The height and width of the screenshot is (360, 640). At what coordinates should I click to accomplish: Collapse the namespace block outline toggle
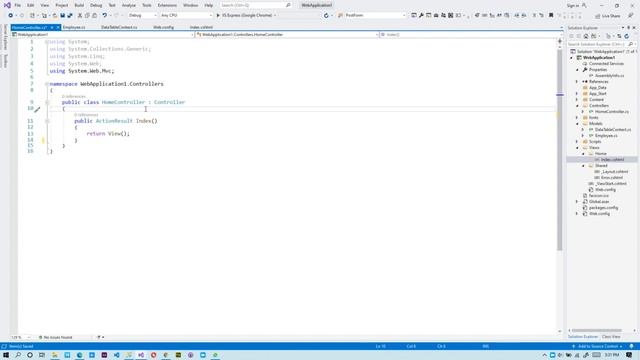pos(47,84)
